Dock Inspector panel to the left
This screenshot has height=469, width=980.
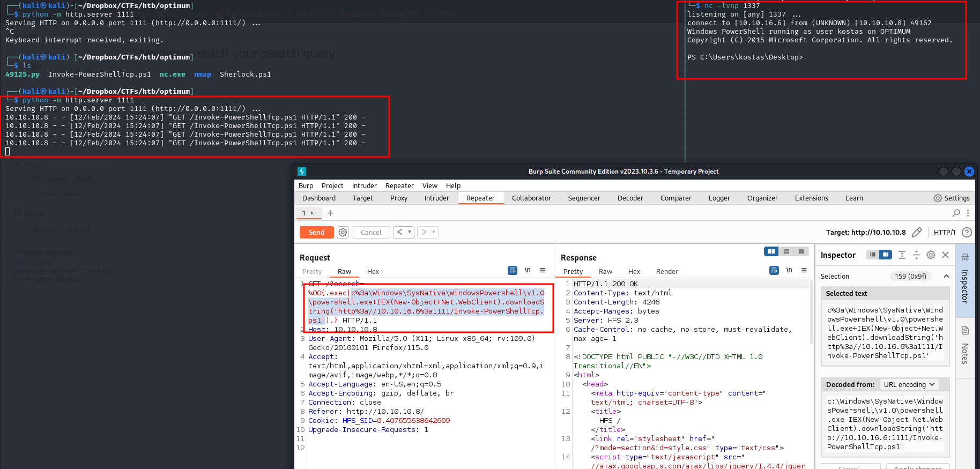click(873, 255)
